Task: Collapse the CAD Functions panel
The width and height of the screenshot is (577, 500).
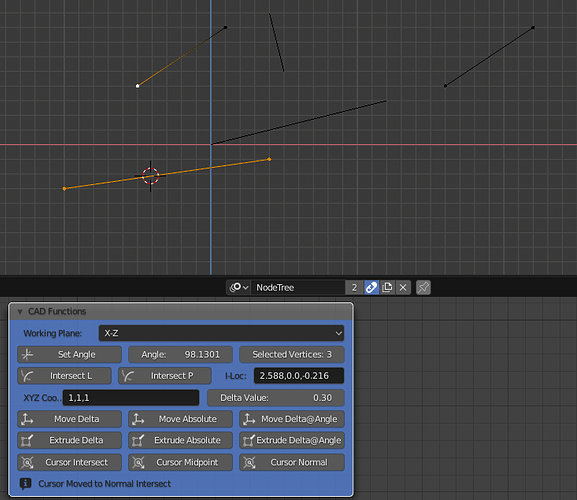Action: tap(20, 312)
